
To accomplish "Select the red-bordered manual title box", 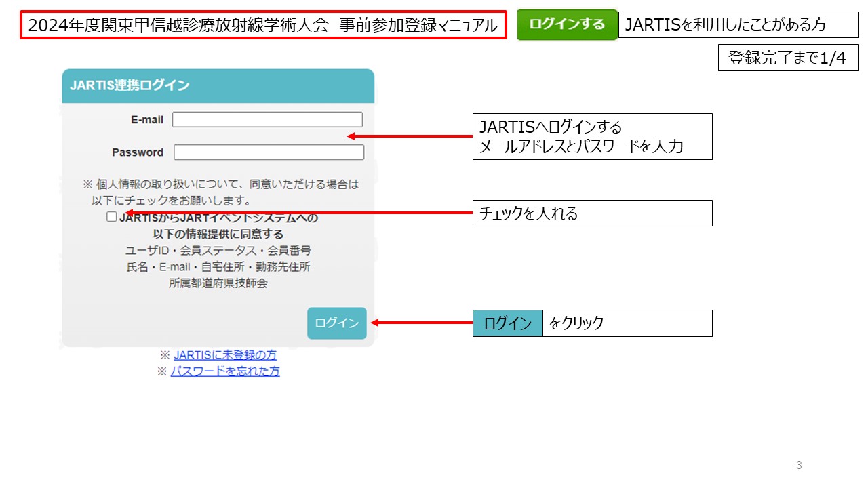I will tap(263, 26).
